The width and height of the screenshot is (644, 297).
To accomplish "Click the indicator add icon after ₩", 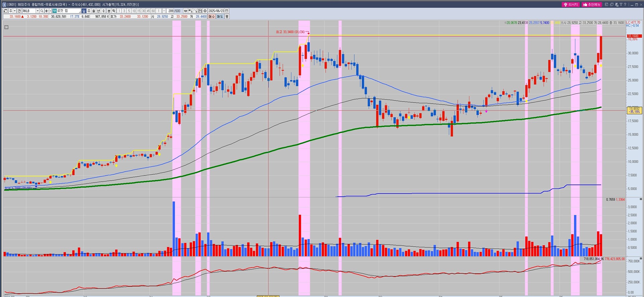I will pyautogui.click(x=190, y=11).
